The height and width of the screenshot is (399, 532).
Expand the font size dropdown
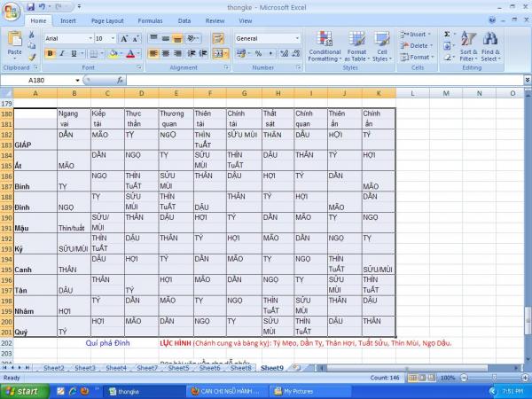112,39
